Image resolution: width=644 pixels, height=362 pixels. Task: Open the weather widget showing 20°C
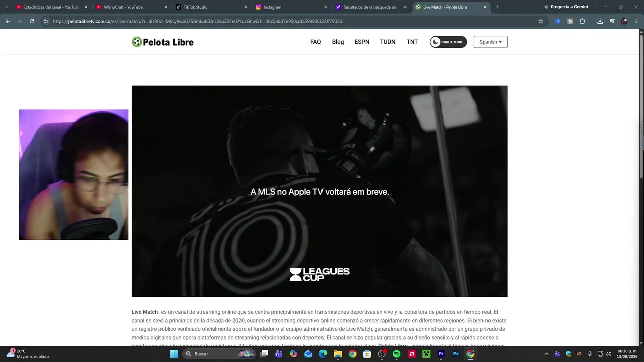click(28, 354)
